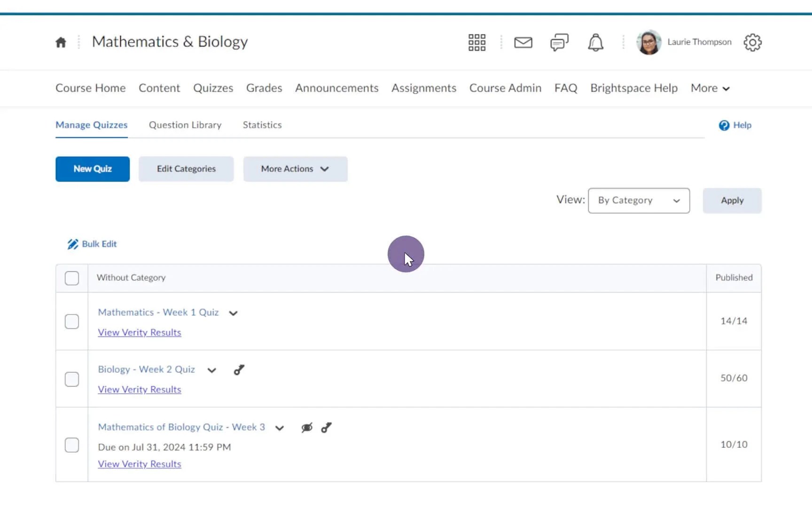812x508 pixels.
Task: Open the email envelope icon
Action: pyautogui.click(x=523, y=42)
